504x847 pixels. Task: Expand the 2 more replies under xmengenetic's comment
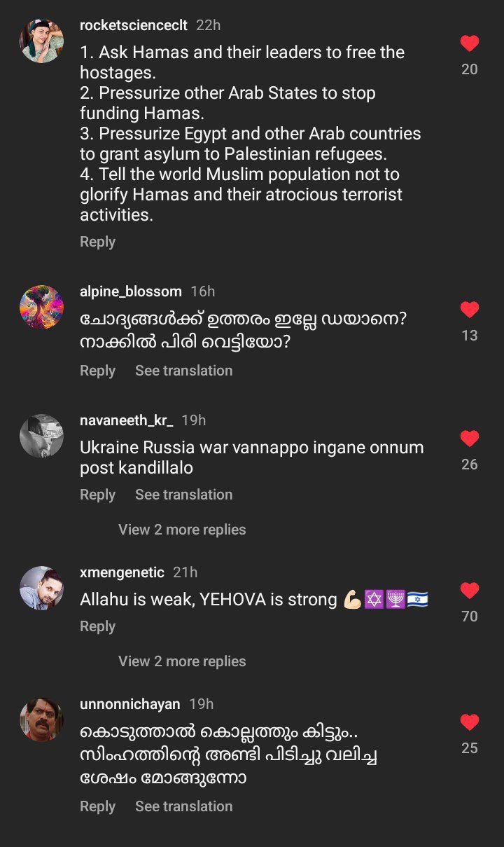pos(182,661)
